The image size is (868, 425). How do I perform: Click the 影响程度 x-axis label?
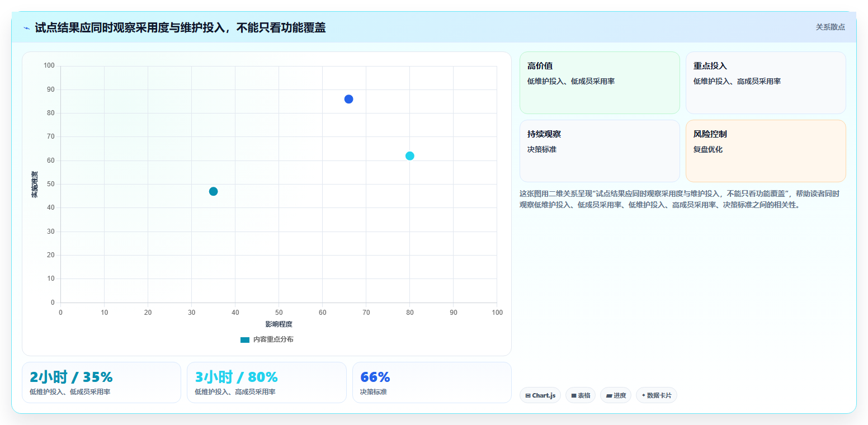coord(279,324)
